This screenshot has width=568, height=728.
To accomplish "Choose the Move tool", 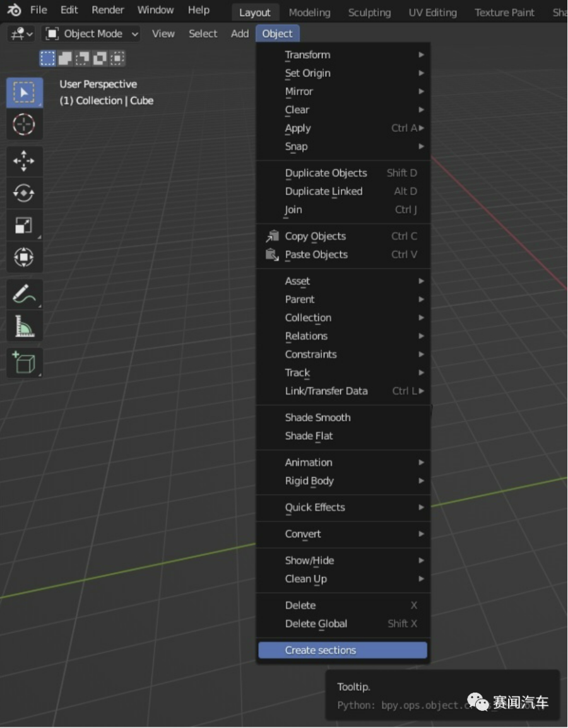I will click(24, 161).
